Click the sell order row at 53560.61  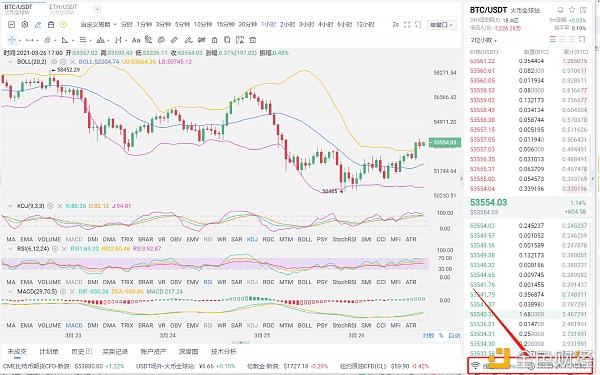pyautogui.click(x=528, y=71)
